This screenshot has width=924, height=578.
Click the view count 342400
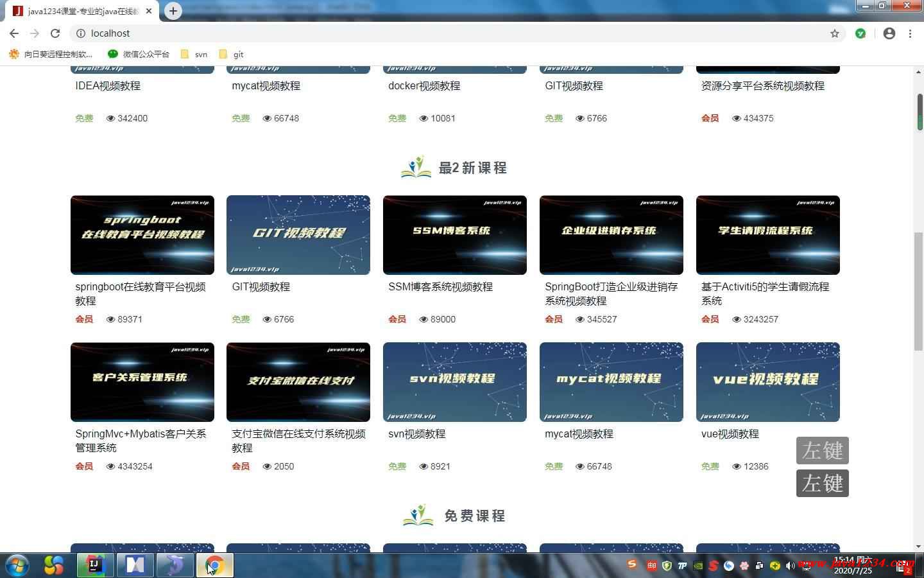pos(132,118)
